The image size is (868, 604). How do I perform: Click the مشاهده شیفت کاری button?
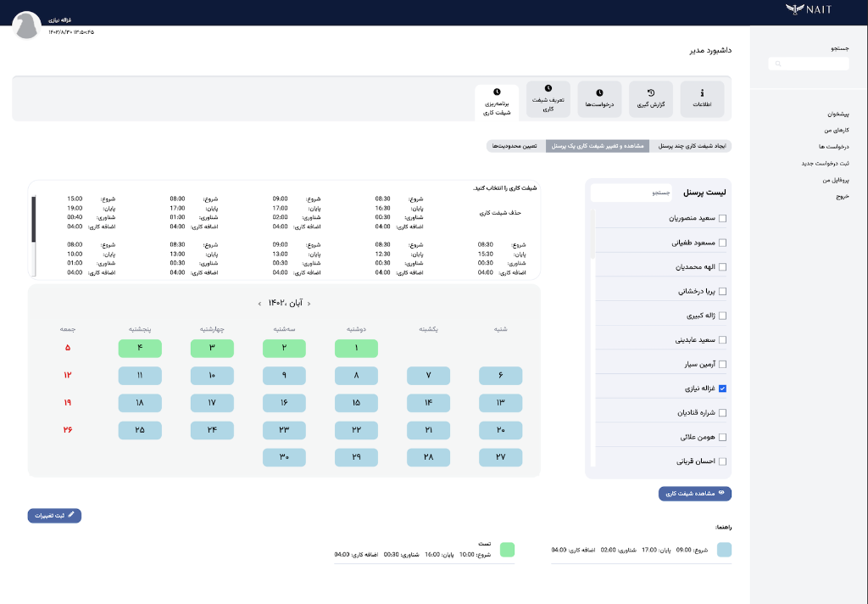(x=695, y=493)
